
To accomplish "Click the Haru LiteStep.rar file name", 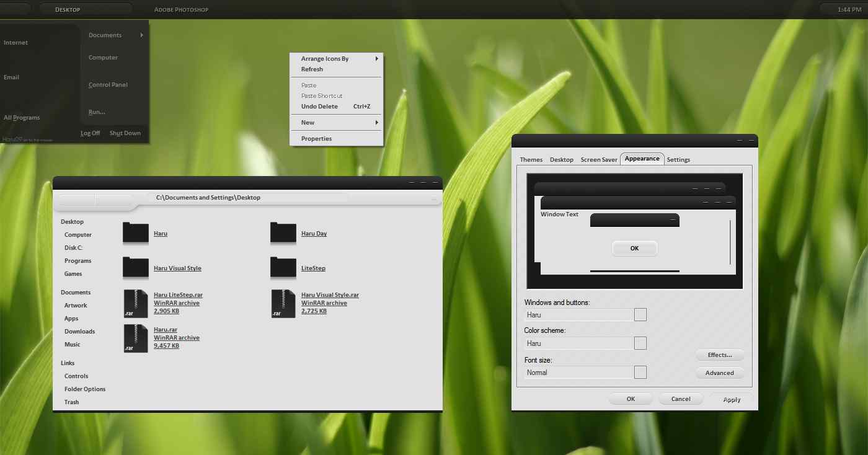I will point(179,295).
